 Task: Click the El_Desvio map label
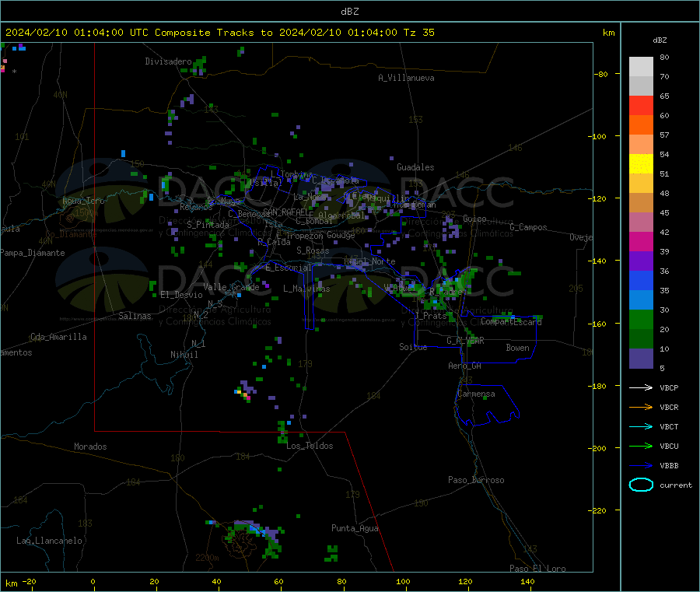[x=182, y=295]
